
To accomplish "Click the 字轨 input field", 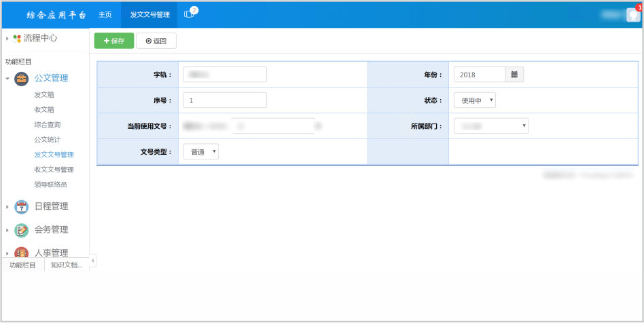I will pos(225,75).
